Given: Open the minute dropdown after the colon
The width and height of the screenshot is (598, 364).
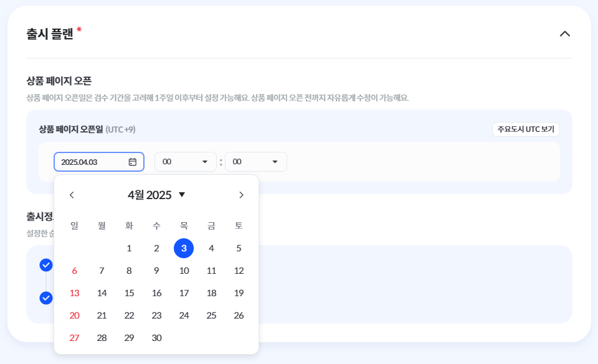Looking at the screenshot, I should click(x=256, y=162).
